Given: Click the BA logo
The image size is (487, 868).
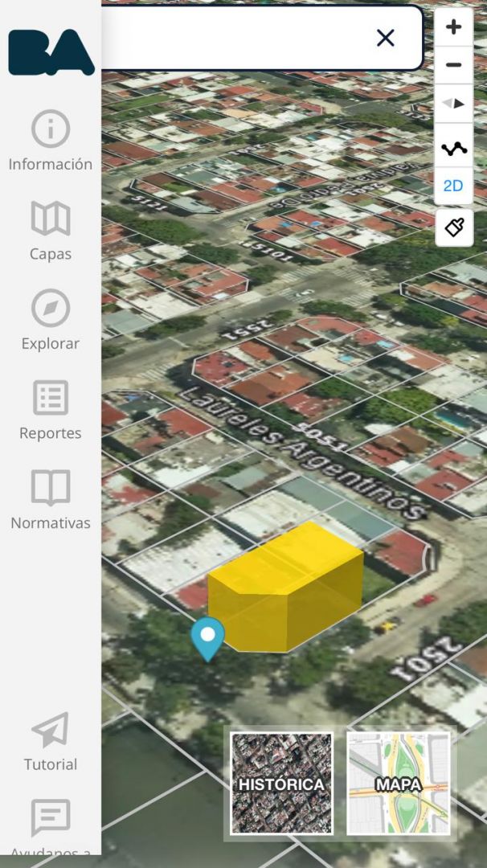Looking at the screenshot, I should [51, 52].
